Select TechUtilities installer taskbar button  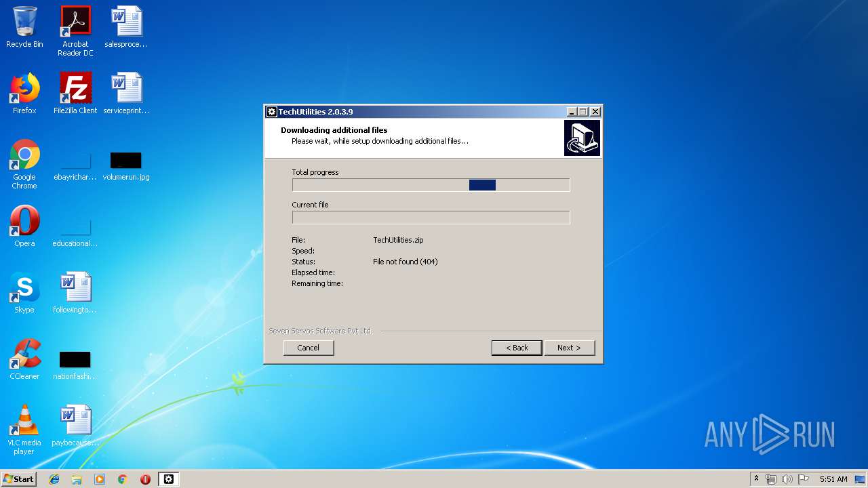click(169, 479)
